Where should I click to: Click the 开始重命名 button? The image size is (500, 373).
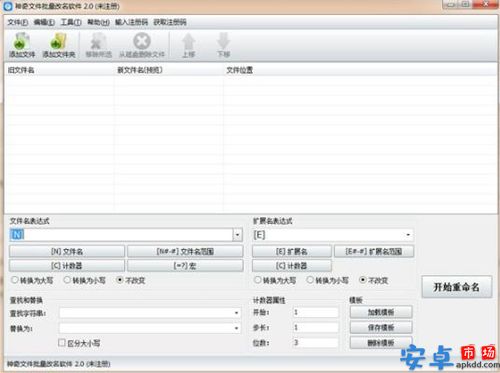[x=457, y=287]
